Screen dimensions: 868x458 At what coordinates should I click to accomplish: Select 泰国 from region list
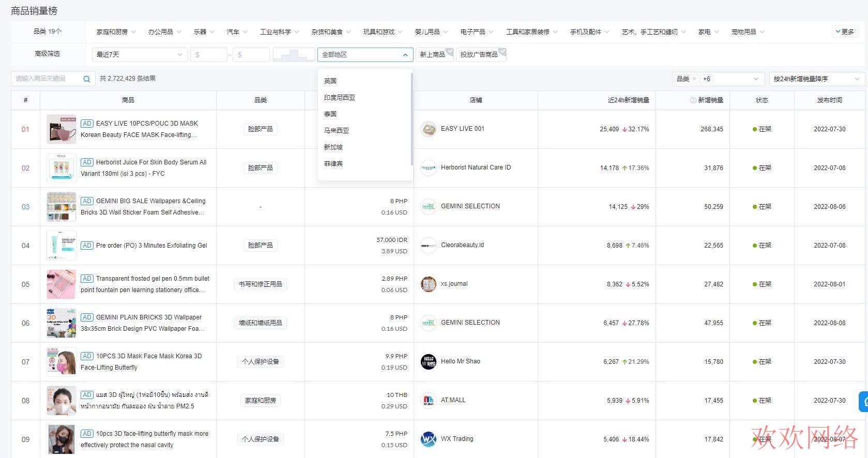tap(364, 114)
